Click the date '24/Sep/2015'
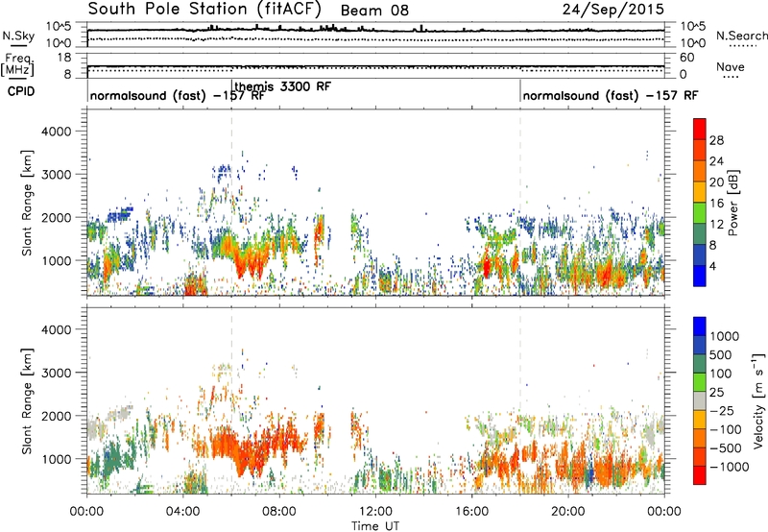Viewport: 768px width, 532px height. click(612, 10)
